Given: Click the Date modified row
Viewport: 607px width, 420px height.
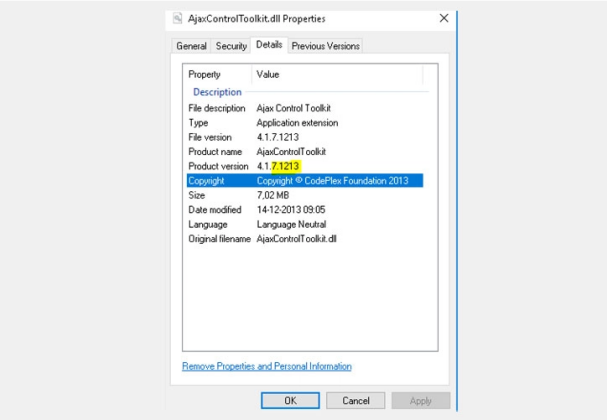Looking at the screenshot, I should [213, 210].
